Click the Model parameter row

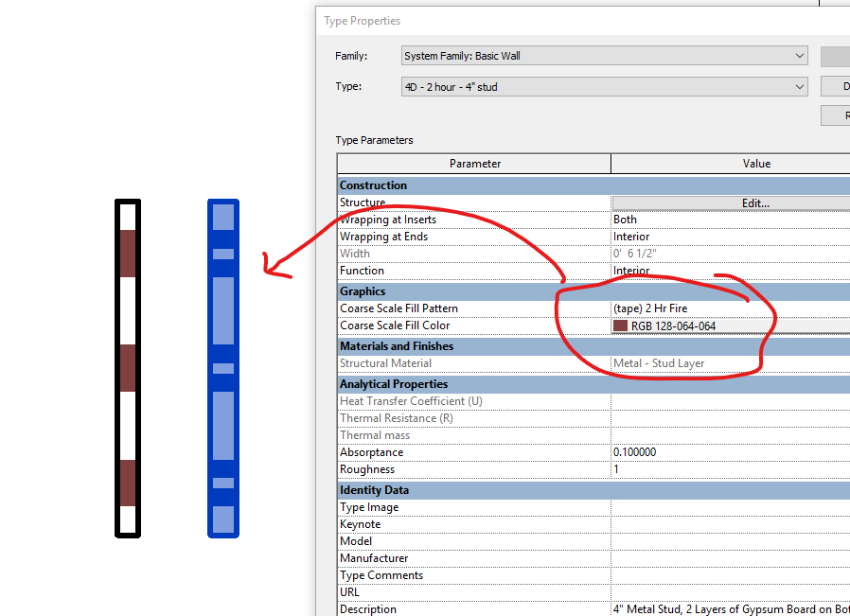[593, 541]
